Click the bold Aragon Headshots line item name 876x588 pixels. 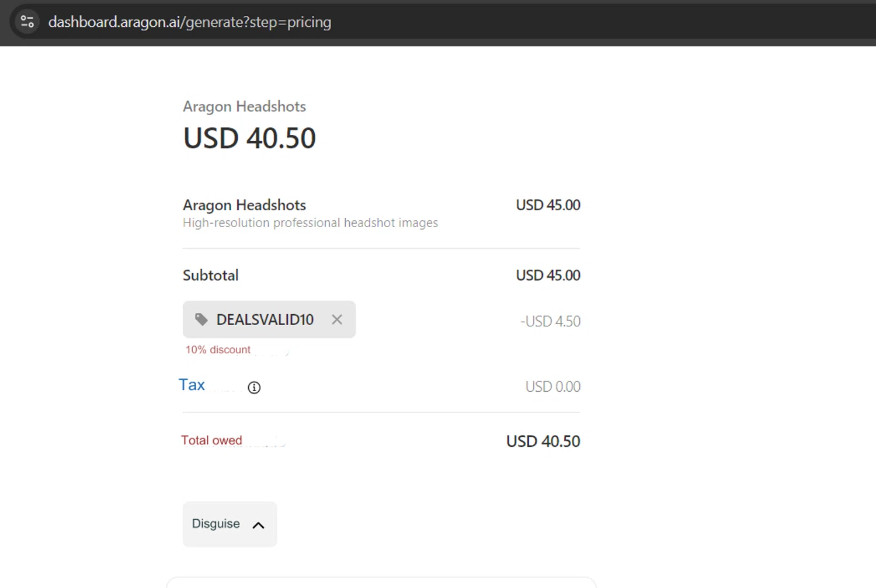[x=244, y=205]
